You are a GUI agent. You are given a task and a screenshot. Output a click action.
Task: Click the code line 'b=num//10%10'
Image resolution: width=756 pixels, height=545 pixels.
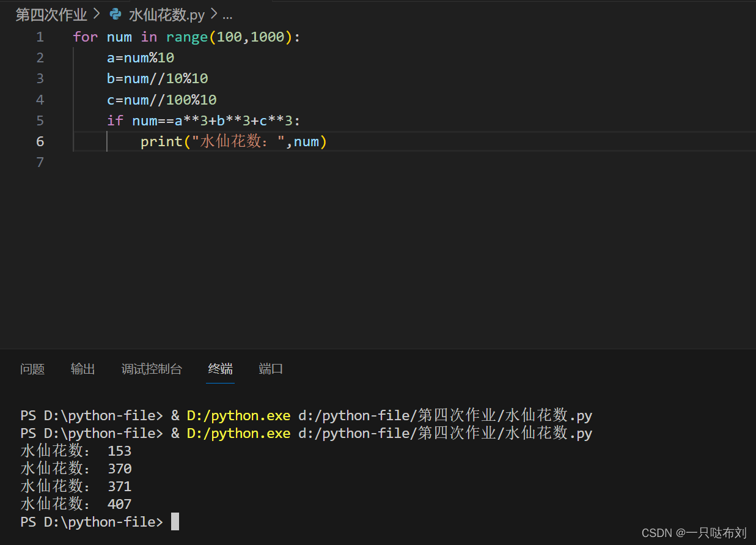coord(158,78)
